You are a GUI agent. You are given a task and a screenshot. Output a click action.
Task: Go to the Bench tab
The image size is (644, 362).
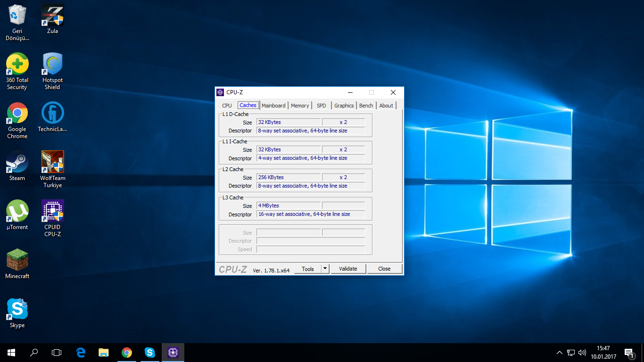366,106
